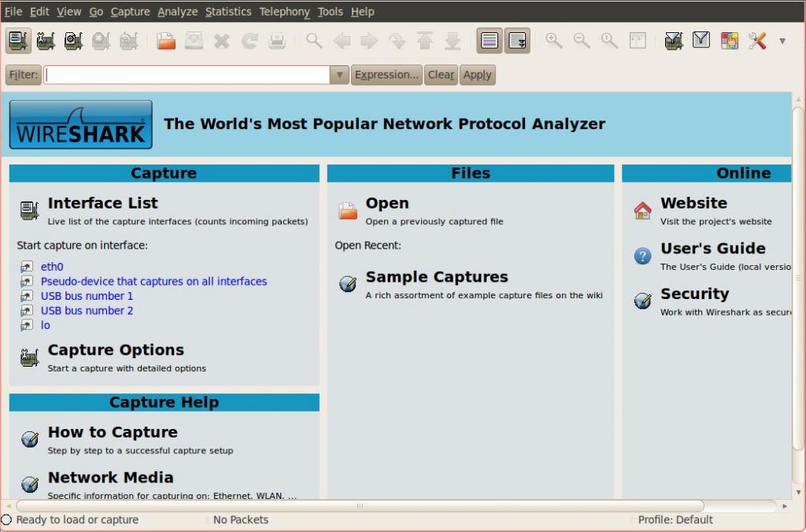
Task: Open the Statistics menu
Action: coord(228,11)
